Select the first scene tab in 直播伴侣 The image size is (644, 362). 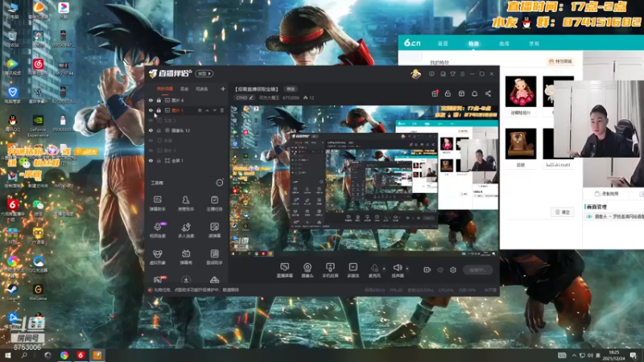[x=165, y=88]
